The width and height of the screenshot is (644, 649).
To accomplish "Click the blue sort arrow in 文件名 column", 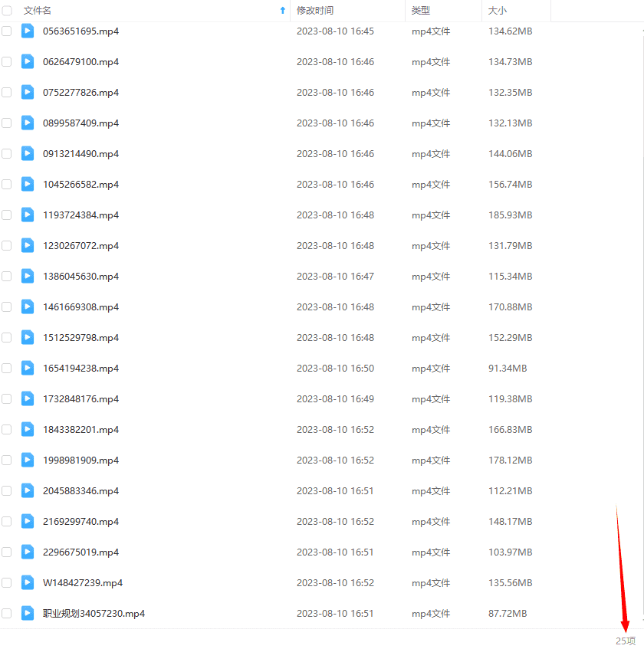I will click(282, 11).
